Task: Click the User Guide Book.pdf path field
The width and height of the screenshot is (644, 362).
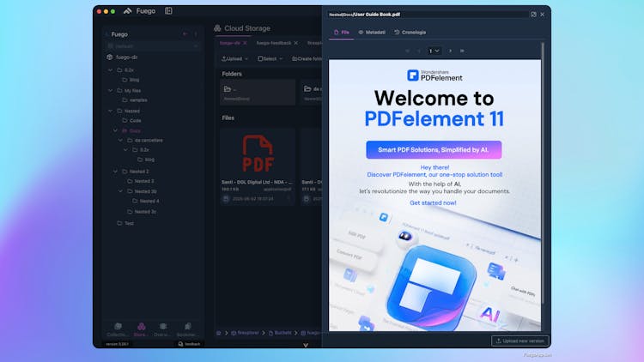Action: point(428,15)
